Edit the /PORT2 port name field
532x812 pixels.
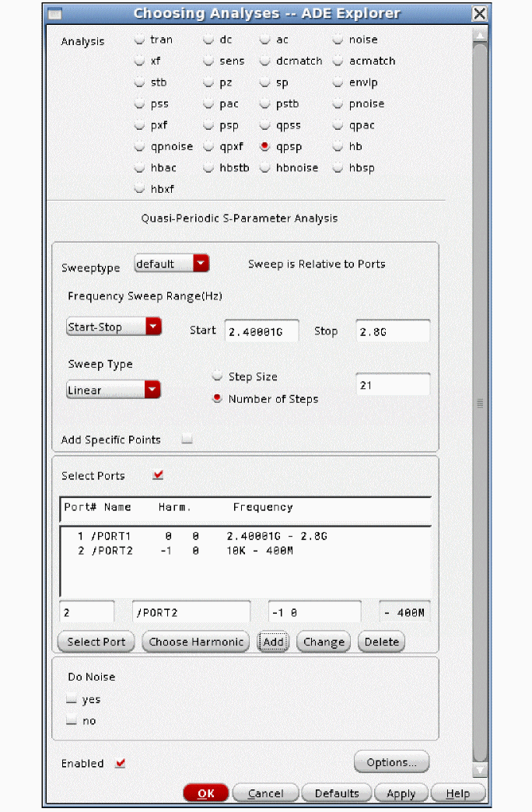click(191, 612)
